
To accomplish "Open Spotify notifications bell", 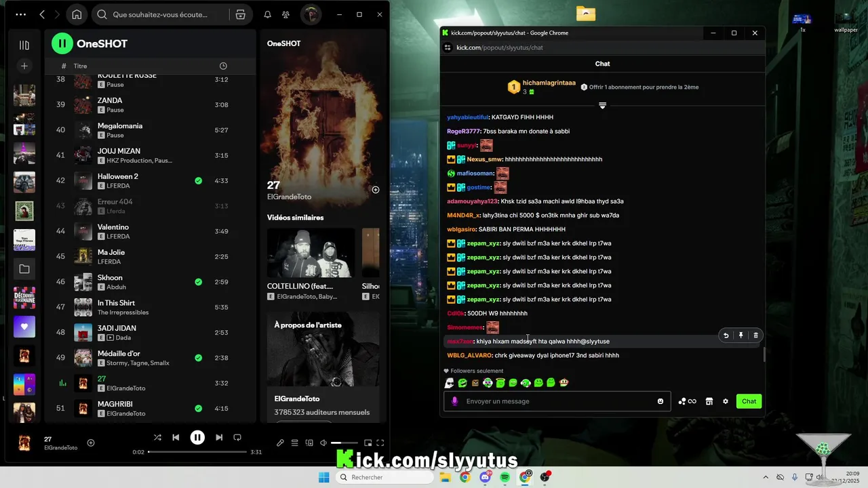I will click(268, 14).
